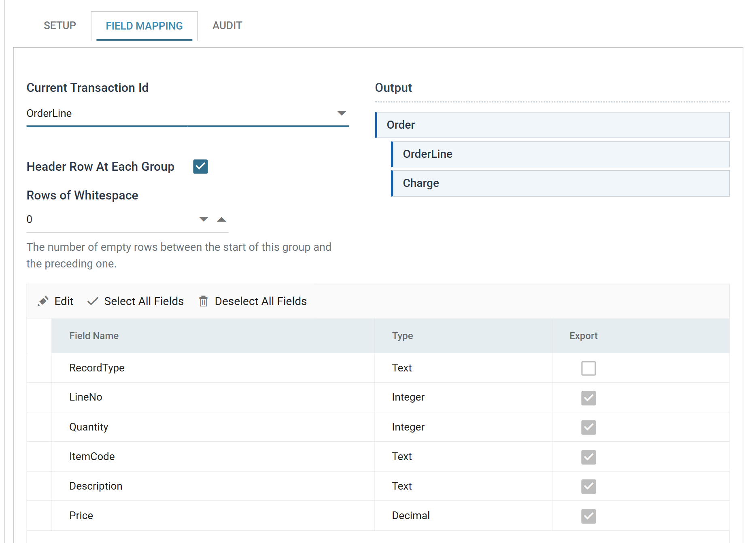This screenshot has height=543, width=756.
Task: Open the Current Transaction Id dropdown
Action: [187, 114]
